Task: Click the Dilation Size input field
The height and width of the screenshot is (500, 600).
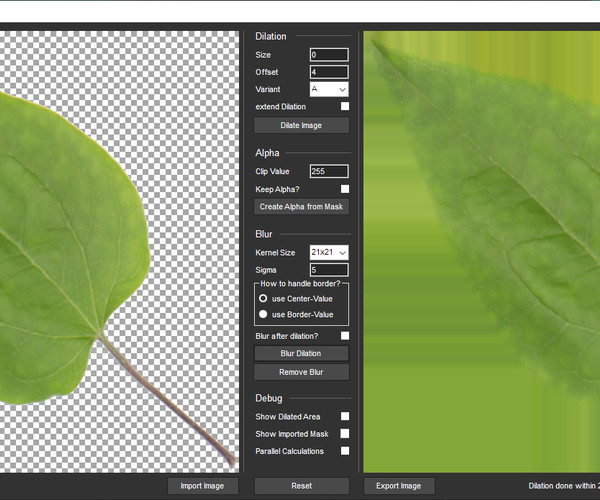Action: pyautogui.click(x=329, y=55)
